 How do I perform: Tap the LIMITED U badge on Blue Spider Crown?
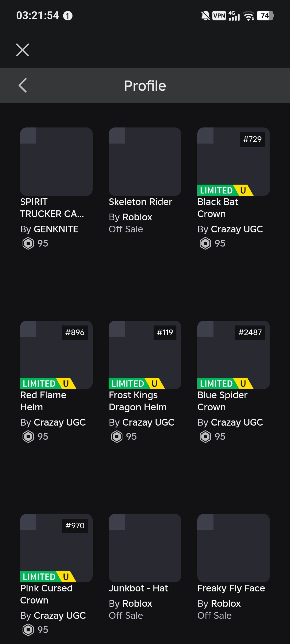click(225, 383)
